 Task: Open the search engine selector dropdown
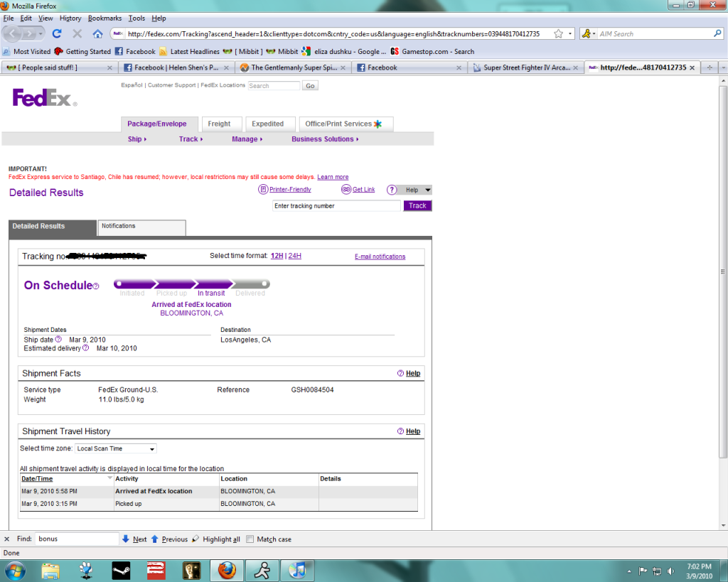[588, 33]
